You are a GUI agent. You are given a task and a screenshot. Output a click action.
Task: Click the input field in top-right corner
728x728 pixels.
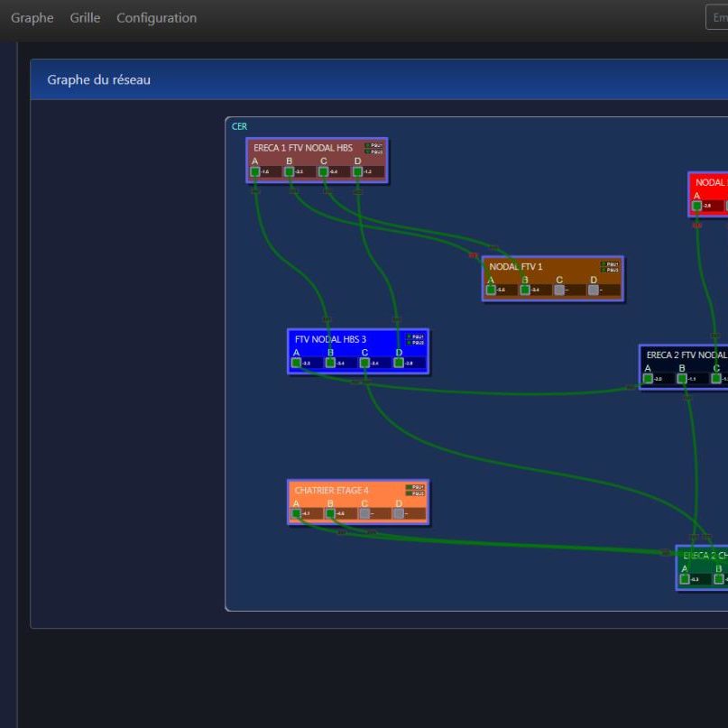(717, 18)
